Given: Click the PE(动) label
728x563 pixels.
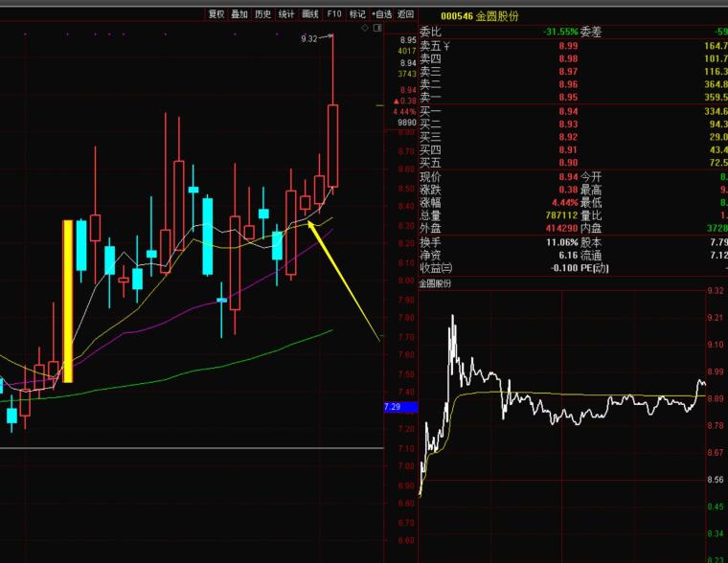Looking at the screenshot, I should (x=594, y=268).
